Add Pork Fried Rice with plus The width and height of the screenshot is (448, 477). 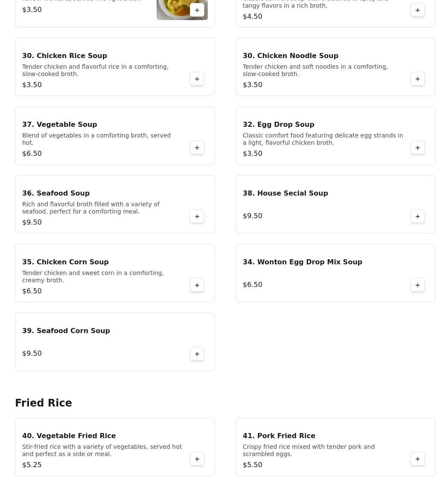pos(418,459)
